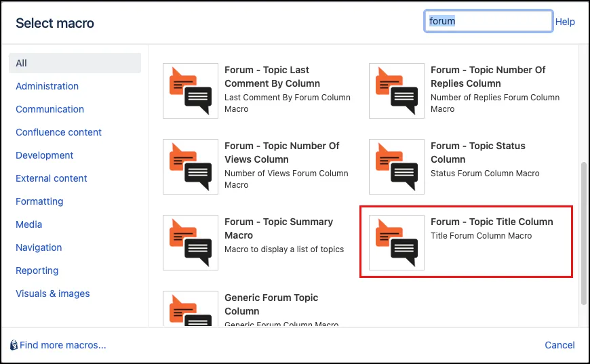Viewport: 590px width, 364px height.
Task: Click the macro list vertical scrollbar
Action: (x=584, y=233)
